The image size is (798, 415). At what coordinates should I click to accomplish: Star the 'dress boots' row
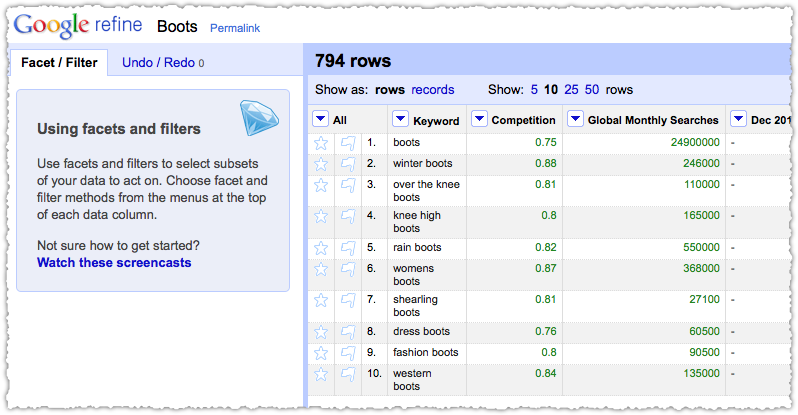point(321,332)
